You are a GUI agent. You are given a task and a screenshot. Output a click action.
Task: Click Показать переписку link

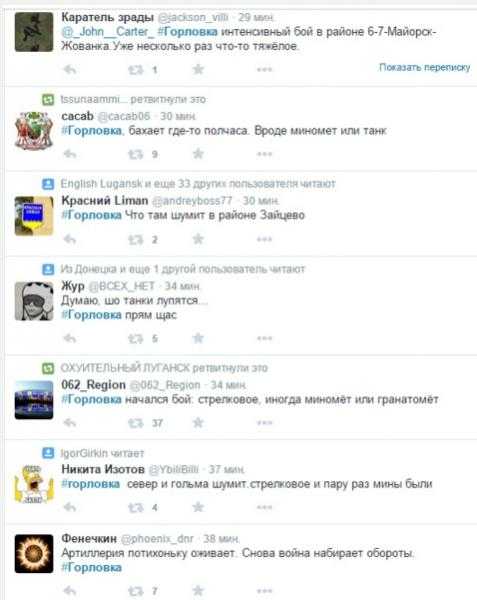point(424,67)
